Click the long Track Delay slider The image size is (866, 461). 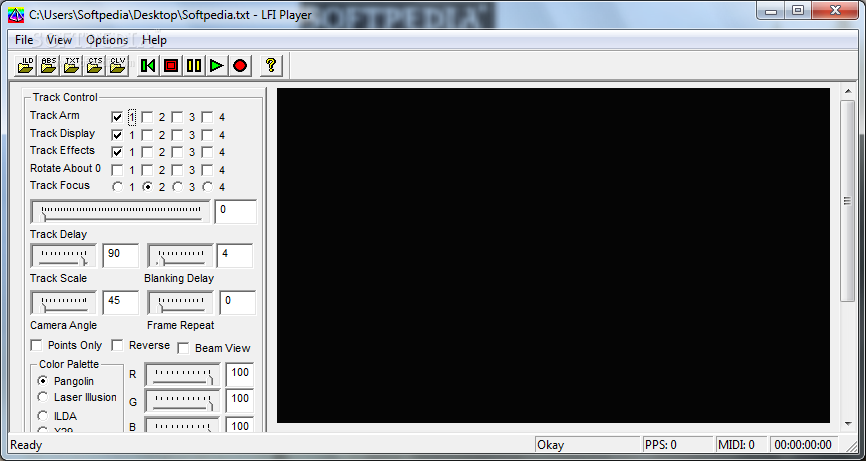[x=120, y=211]
